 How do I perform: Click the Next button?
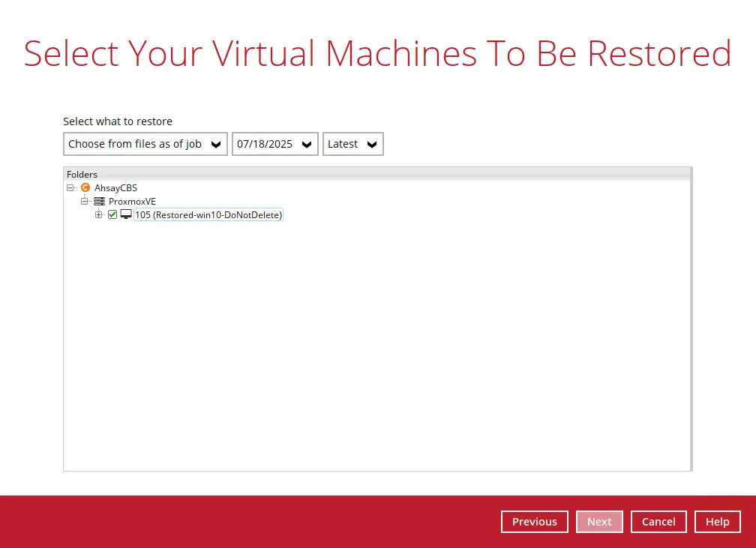coord(599,522)
